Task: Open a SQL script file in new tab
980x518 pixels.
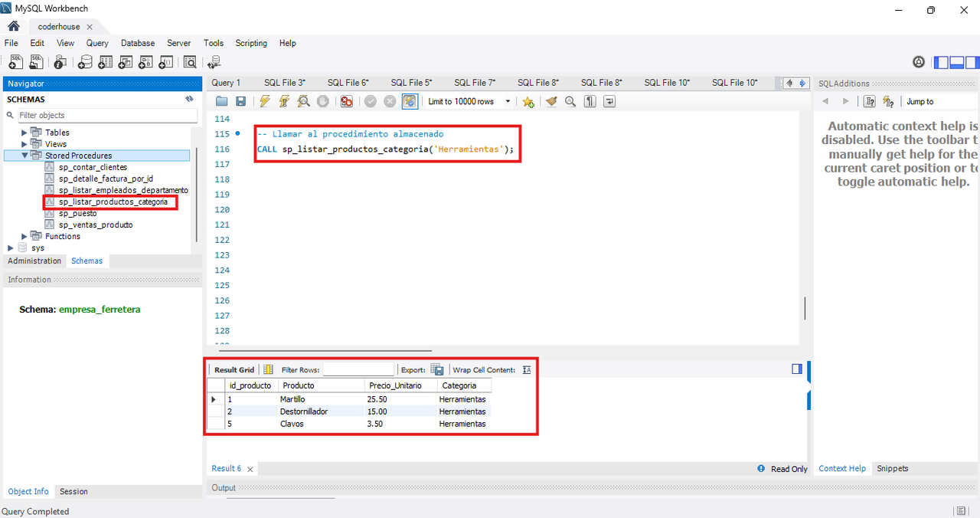Action: (x=38, y=62)
